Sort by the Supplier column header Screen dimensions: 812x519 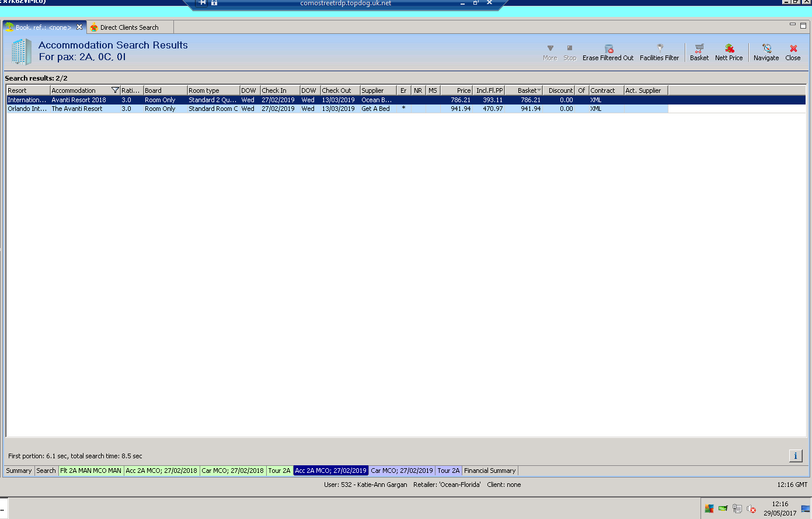tap(378, 90)
